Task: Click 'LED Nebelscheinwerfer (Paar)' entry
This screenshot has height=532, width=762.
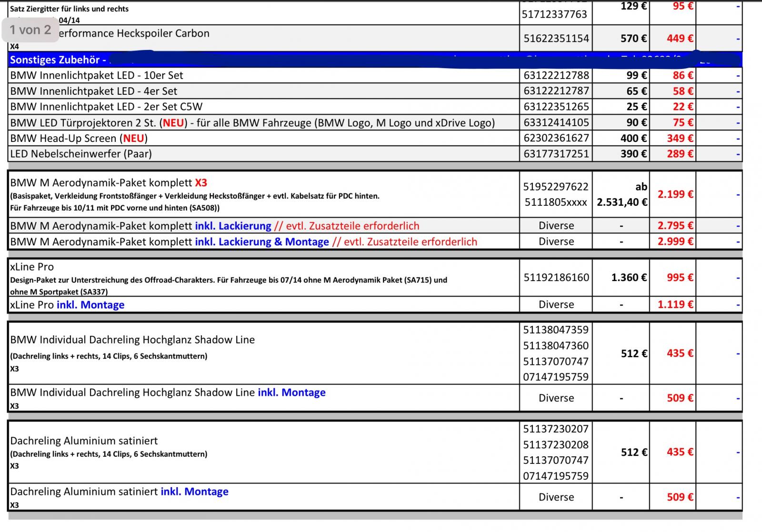Action: coord(81,154)
